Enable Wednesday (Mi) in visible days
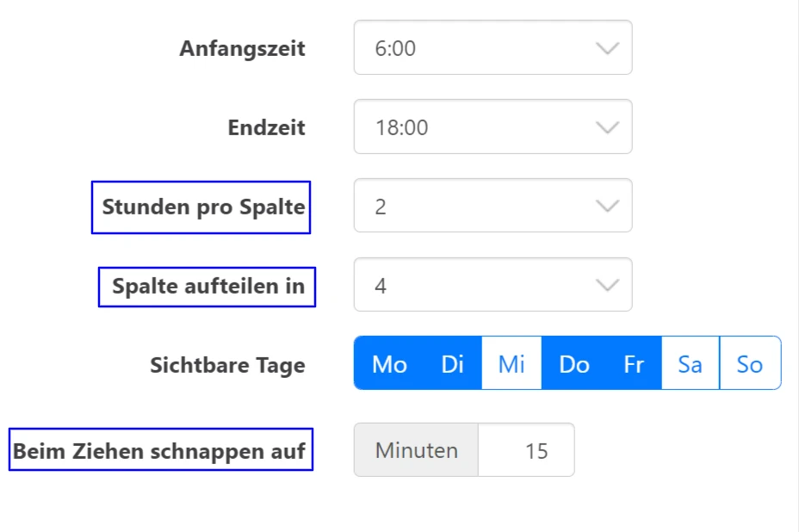 pyautogui.click(x=511, y=364)
